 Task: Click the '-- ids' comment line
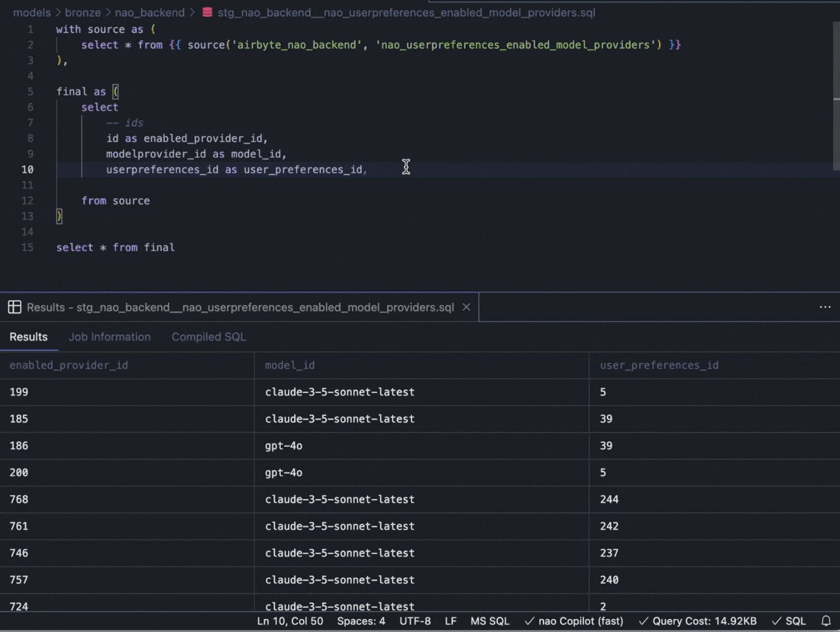125,122
